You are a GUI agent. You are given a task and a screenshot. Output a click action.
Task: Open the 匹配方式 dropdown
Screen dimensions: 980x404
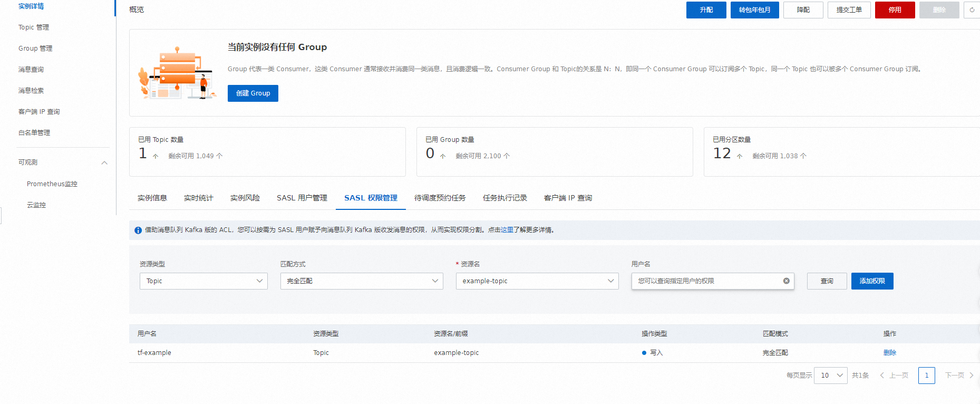pos(362,281)
